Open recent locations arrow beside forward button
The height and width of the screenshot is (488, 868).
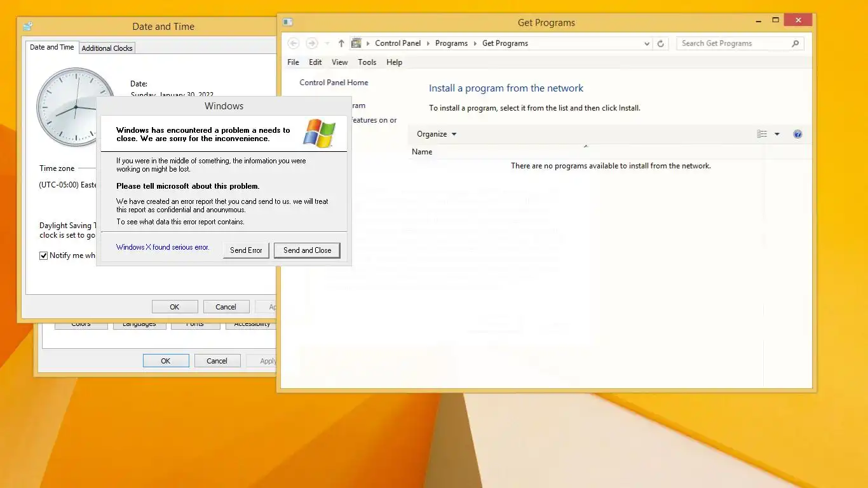coord(327,44)
